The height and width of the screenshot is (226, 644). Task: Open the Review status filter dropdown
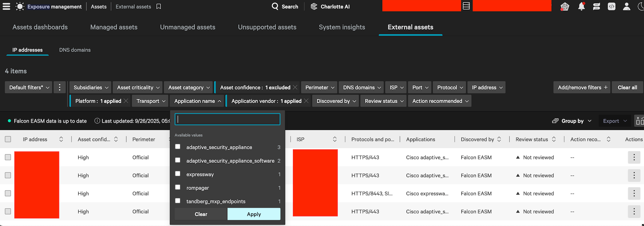pyautogui.click(x=384, y=101)
